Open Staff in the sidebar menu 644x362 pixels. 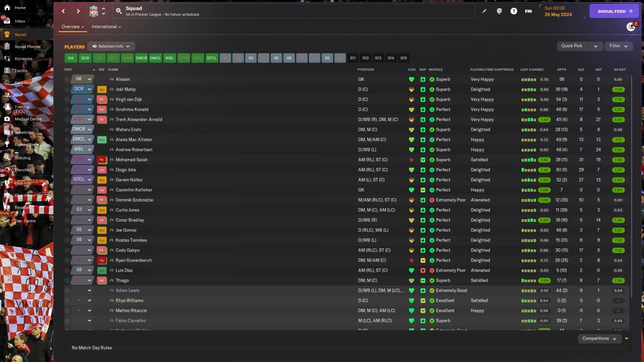[x=19, y=95]
